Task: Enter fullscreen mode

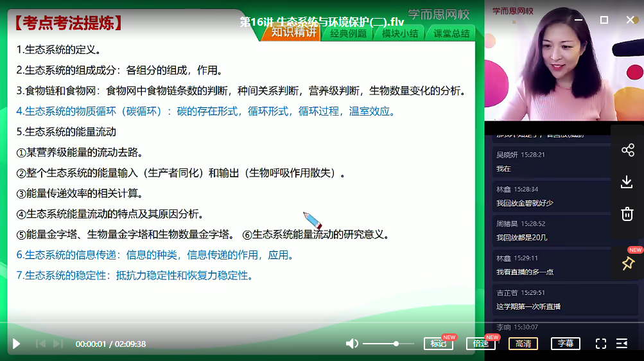Action: tap(600, 344)
